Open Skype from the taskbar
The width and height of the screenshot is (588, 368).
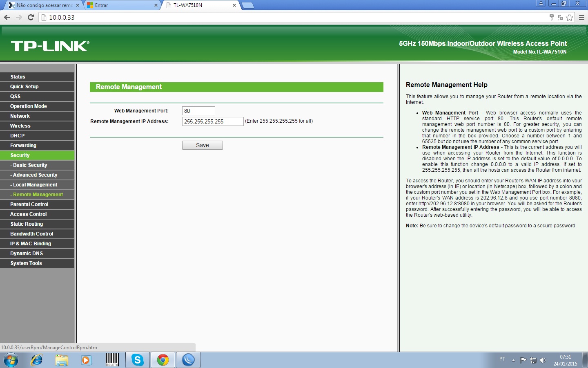[138, 360]
